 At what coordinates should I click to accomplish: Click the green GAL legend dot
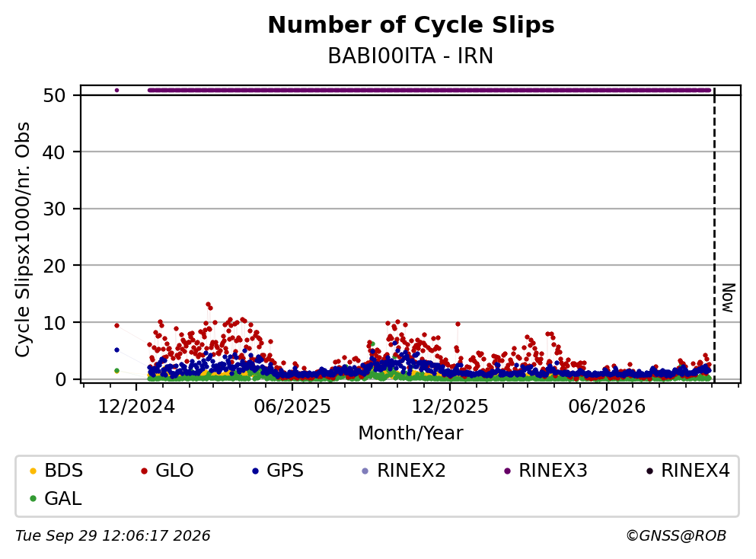point(33,499)
